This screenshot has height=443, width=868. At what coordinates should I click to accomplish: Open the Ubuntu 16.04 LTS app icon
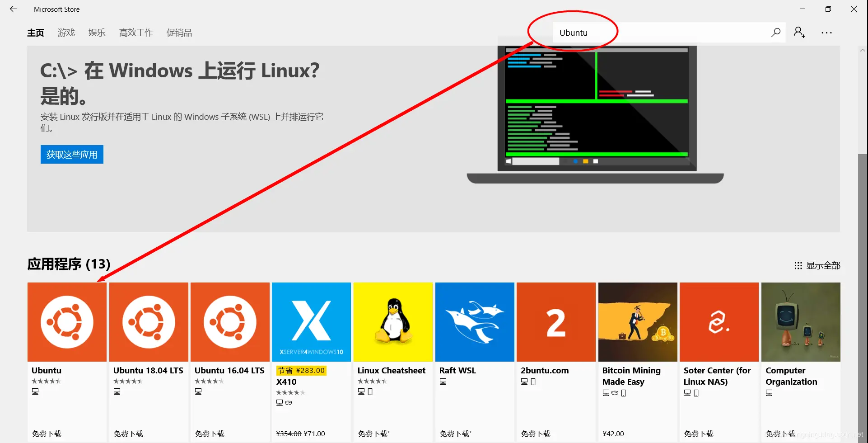point(230,322)
